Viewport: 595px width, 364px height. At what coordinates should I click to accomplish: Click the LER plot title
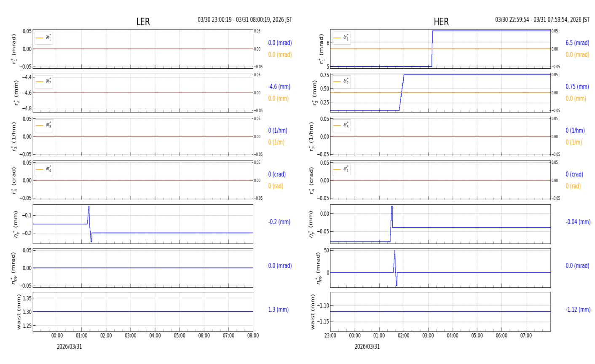143,22
